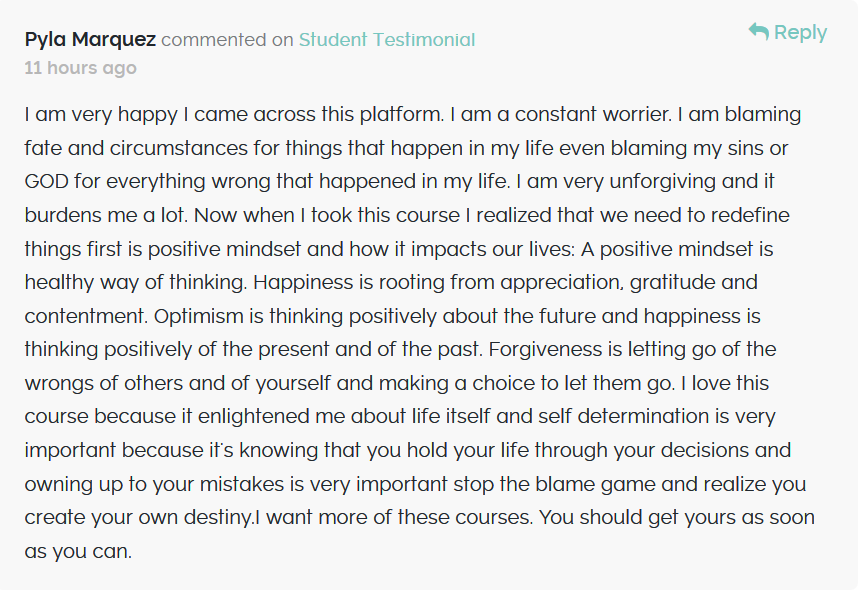Click the word 'GOD' in the comment
861x593 pixels.
pyautogui.click(x=47, y=182)
